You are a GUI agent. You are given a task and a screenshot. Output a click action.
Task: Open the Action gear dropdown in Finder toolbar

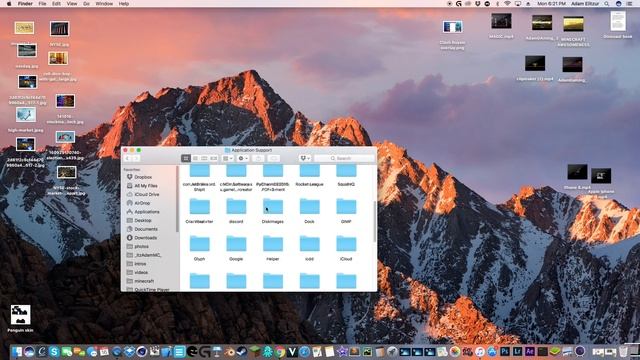243,158
